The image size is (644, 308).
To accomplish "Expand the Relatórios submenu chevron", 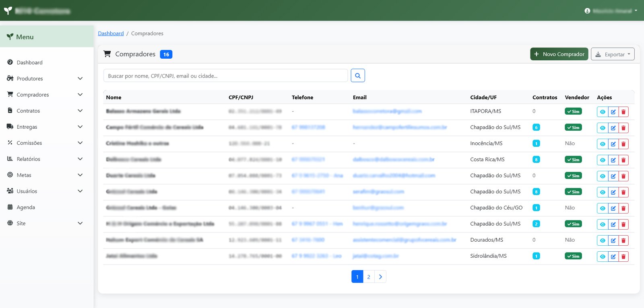I will coord(80,159).
